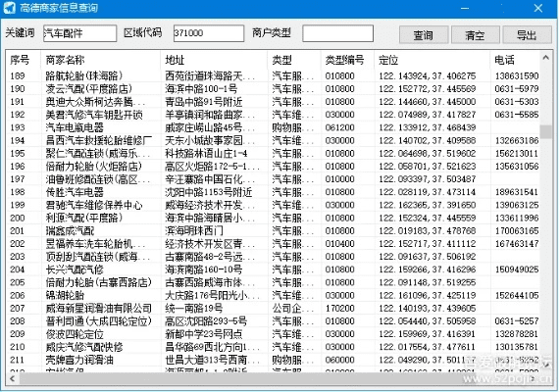
Task: Sort by the 序号 column header
Action: tap(24, 60)
